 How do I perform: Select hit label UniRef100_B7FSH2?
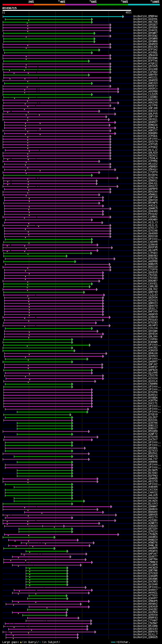[x=145, y=50]
